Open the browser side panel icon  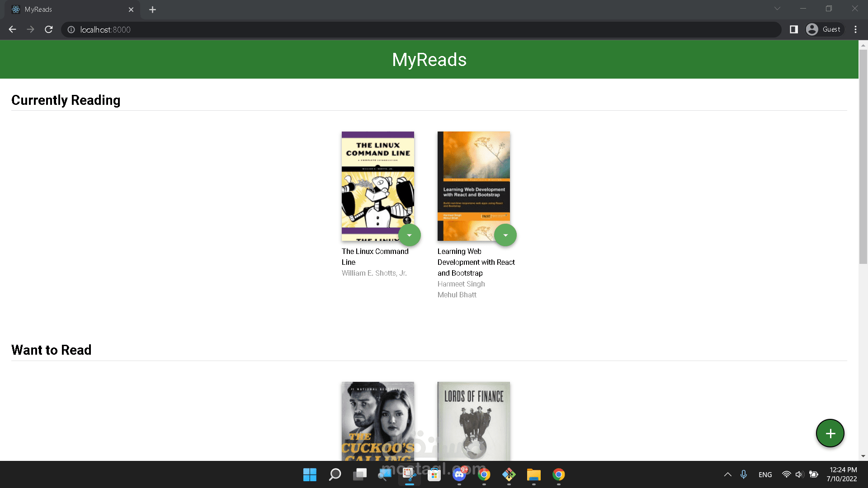[793, 29]
